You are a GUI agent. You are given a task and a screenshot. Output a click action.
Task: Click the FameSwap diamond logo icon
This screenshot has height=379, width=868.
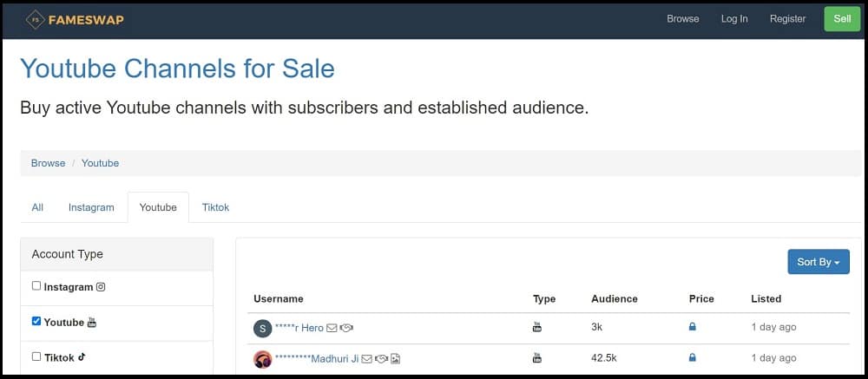[36, 20]
